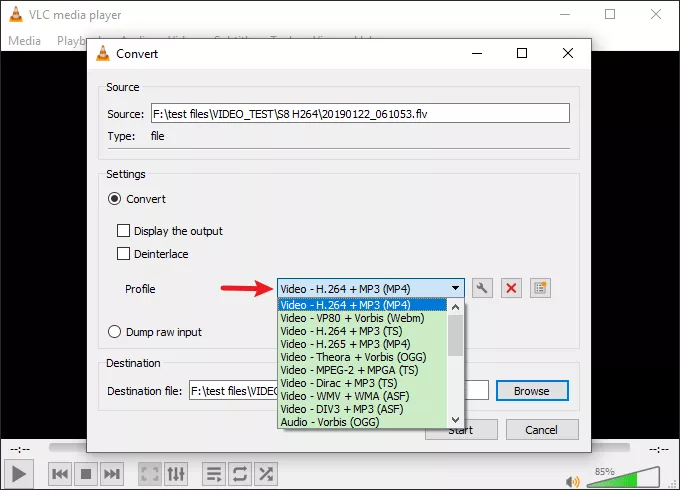Click VLC cone icon in main window title
The image size is (680, 490).
(x=16, y=14)
